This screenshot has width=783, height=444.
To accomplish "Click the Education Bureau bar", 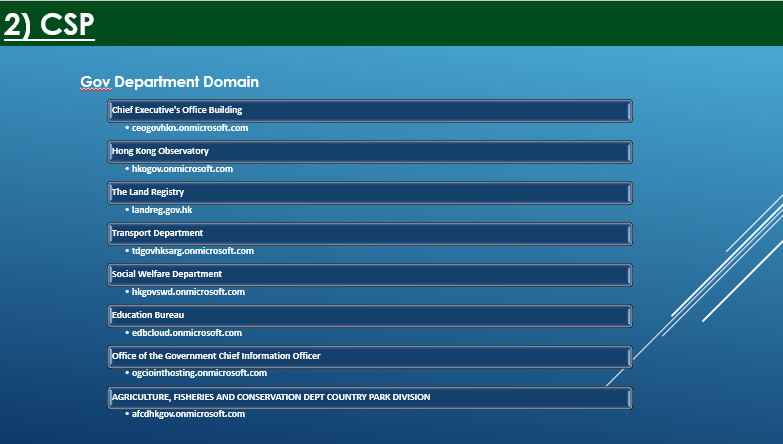I will tap(370, 316).
